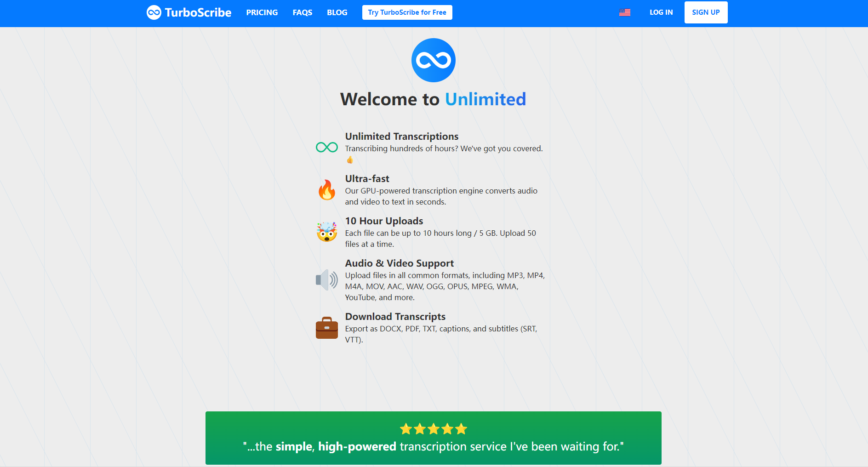Click the 10 Hour Uploads heading
Image resolution: width=868 pixels, height=467 pixels.
[x=384, y=221]
